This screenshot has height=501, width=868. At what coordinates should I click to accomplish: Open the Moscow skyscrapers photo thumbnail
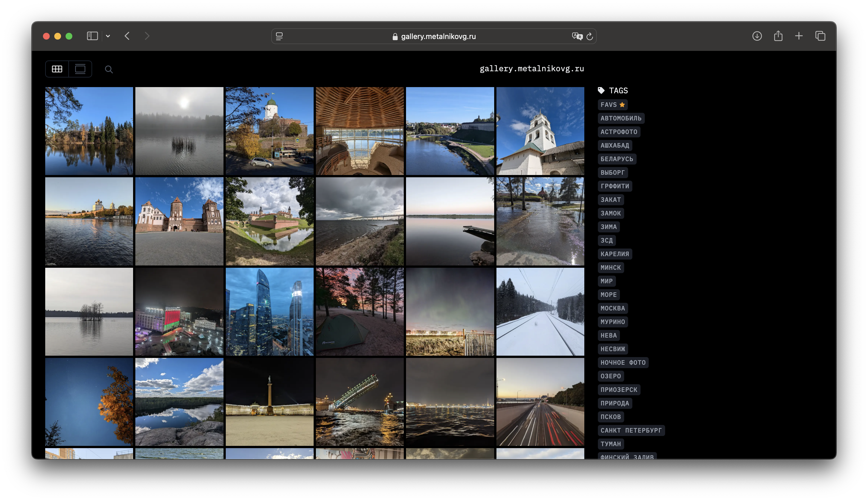(270, 312)
